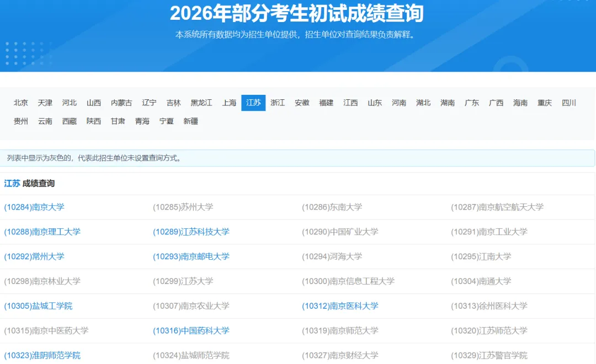Open the 新疆 region list
596x364 pixels.
(x=191, y=121)
